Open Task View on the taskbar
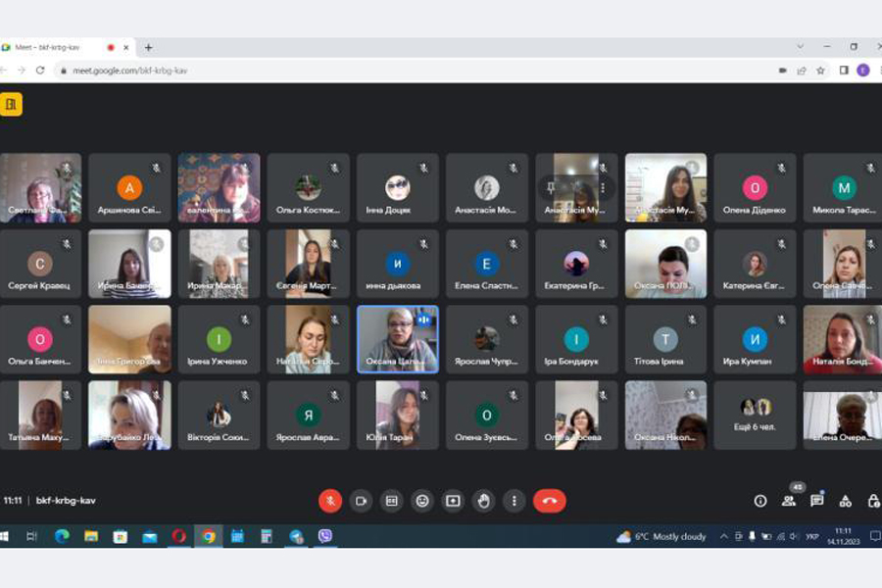The image size is (882, 588). (31, 536)
